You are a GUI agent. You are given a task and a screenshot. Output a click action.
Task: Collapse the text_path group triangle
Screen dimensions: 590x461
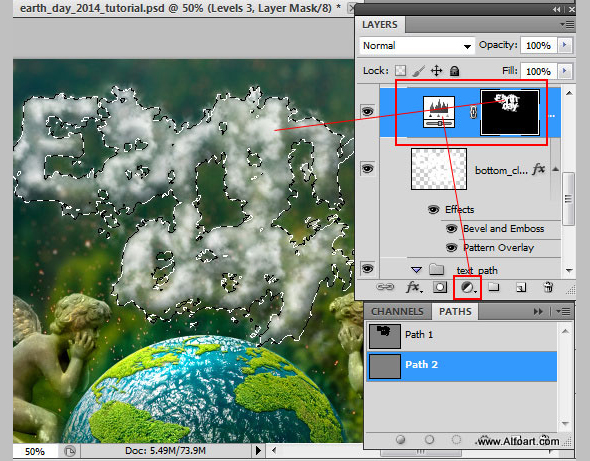(x=416, y=270)
